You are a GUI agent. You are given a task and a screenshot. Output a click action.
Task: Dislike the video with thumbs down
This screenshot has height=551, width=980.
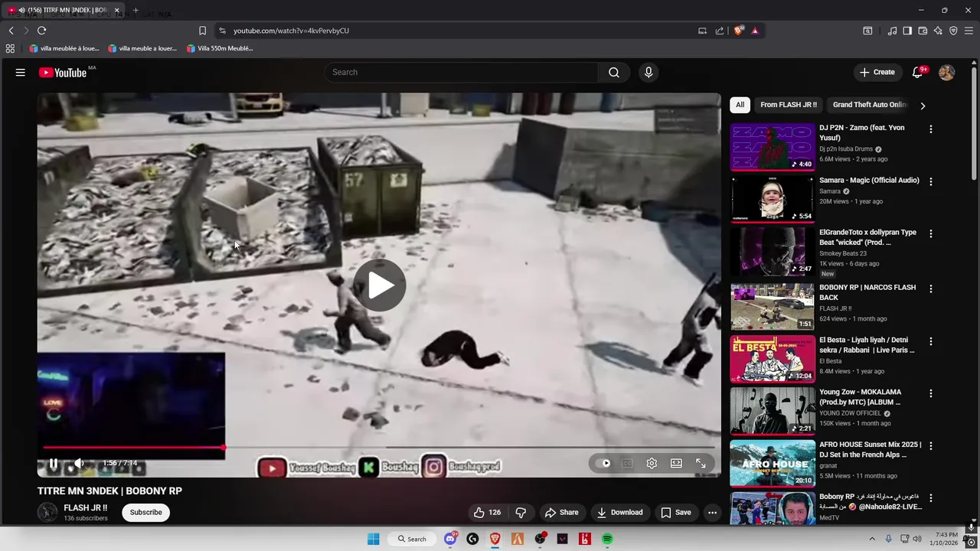(x=521, y=512)
